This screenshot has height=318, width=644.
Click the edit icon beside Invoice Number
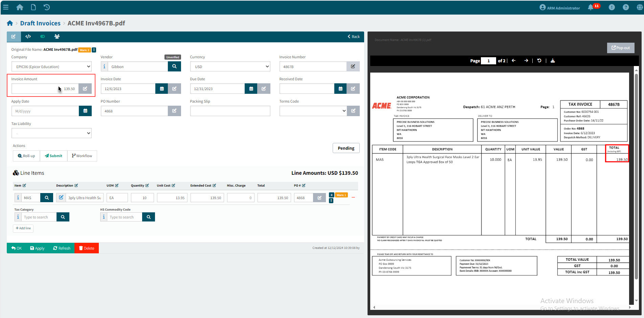point(353,66)
